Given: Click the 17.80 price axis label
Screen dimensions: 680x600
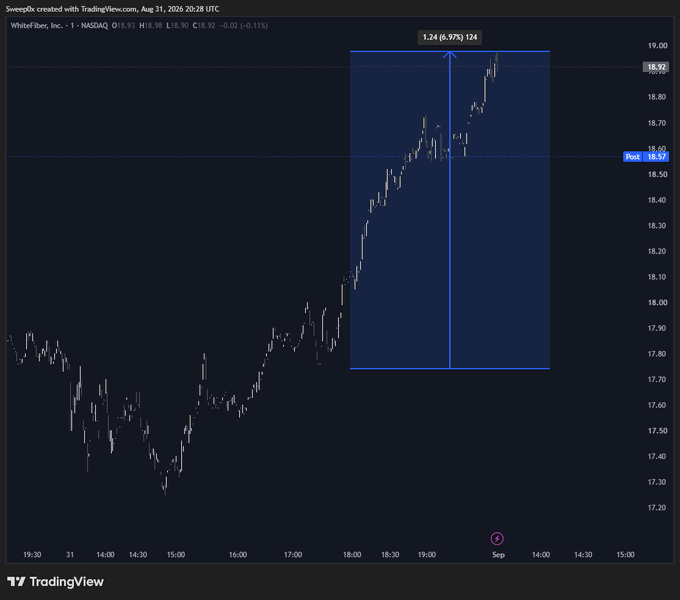Looking at the screenshot, I should pyautogui.click(x=657, y=354).
